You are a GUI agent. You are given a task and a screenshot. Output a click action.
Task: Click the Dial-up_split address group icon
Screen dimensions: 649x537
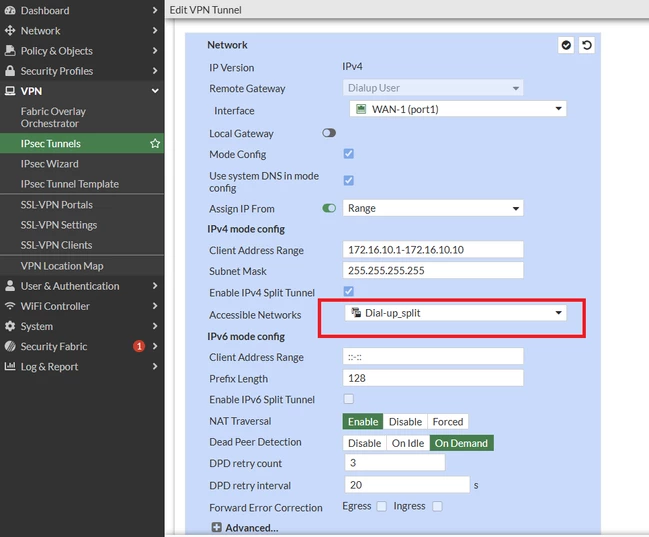pyautogui.click(x=356, y=313)
